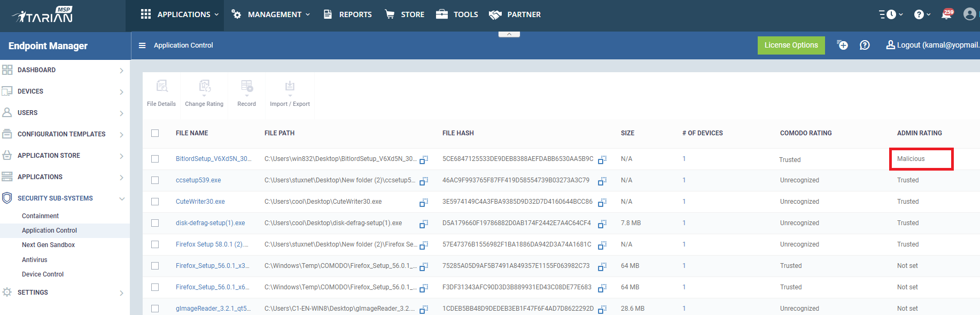Copy file hash of ccsetup539.exe row
Screen dimensions: 980x315
602,181
